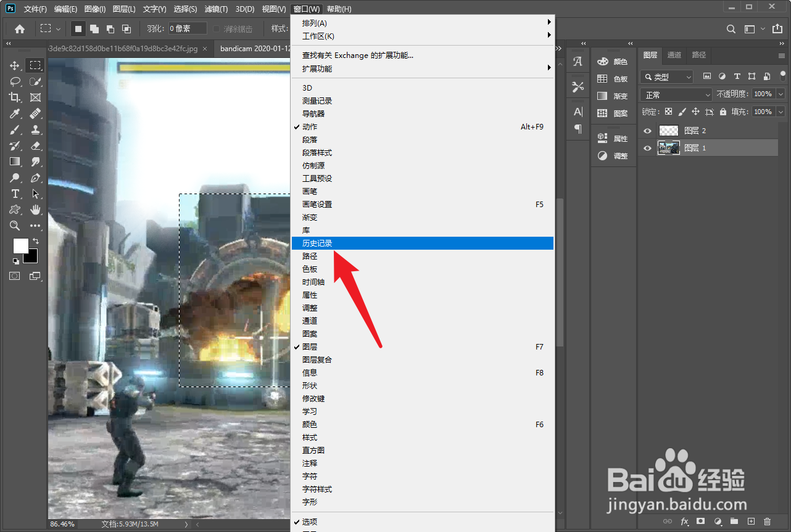Screen dimensions: 791x532
Task: Toggle Quick Mask mode
Action: [x=15, y=276]
